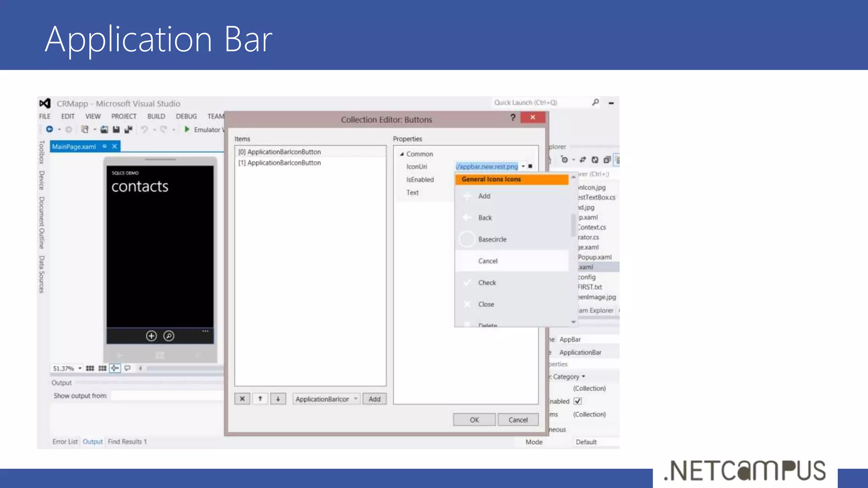Click the IconUri path text field
This screenshot has height=488, width=868.
click(487, 166)
